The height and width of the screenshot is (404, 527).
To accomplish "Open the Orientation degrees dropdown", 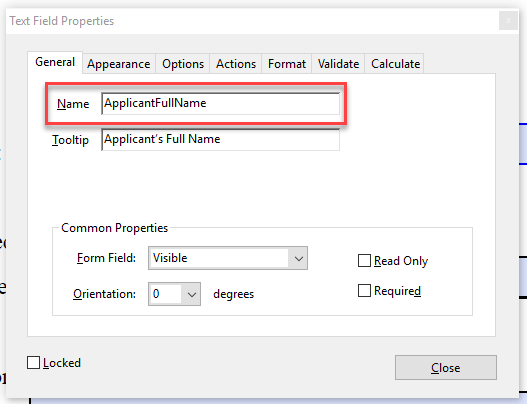I will (174, 294).
